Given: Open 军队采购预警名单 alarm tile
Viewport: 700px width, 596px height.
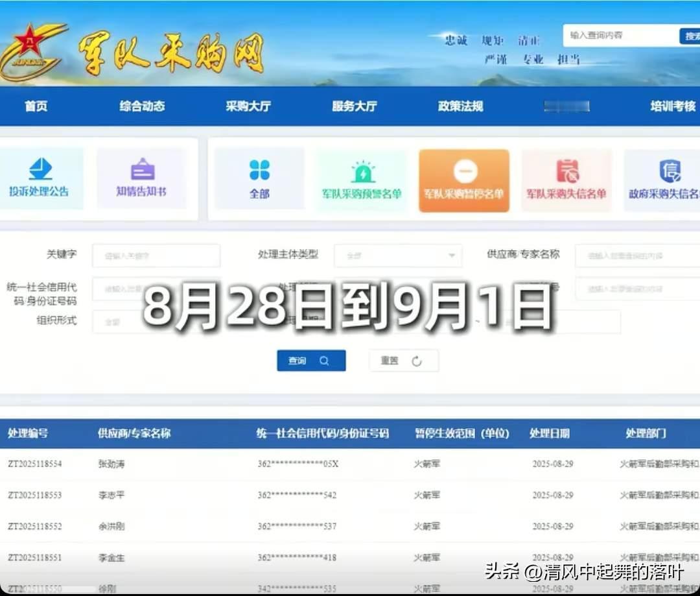Looking at the screenshot, I should coord(362,180).
